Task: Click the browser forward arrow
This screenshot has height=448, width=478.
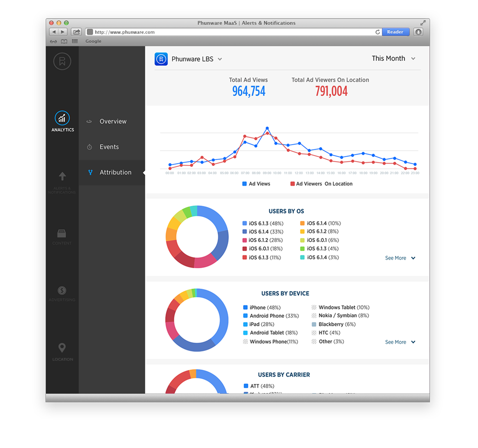Action: click(x=63, y=32)
